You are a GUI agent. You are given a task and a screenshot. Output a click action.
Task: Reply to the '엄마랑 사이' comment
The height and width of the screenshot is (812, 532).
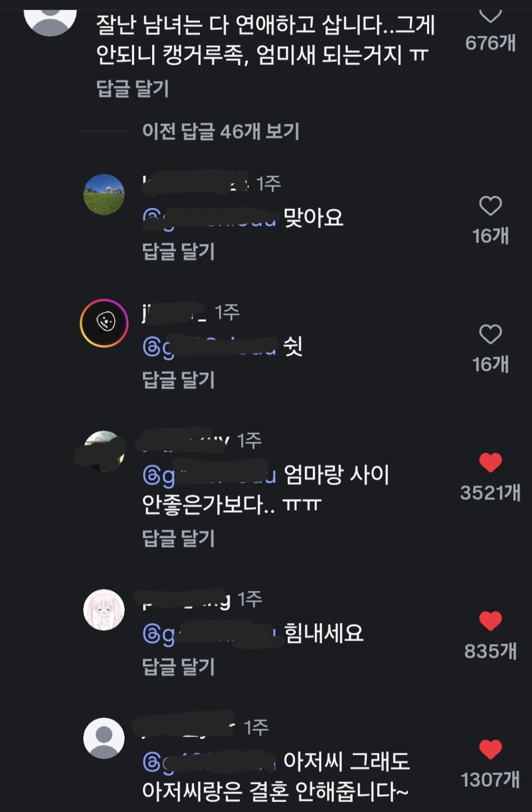tap(179, 538)
